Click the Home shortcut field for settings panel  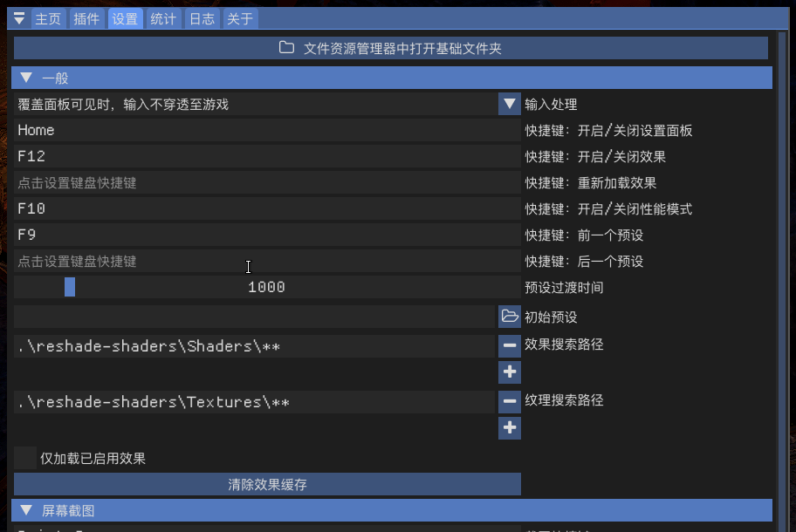coord(267,130)
